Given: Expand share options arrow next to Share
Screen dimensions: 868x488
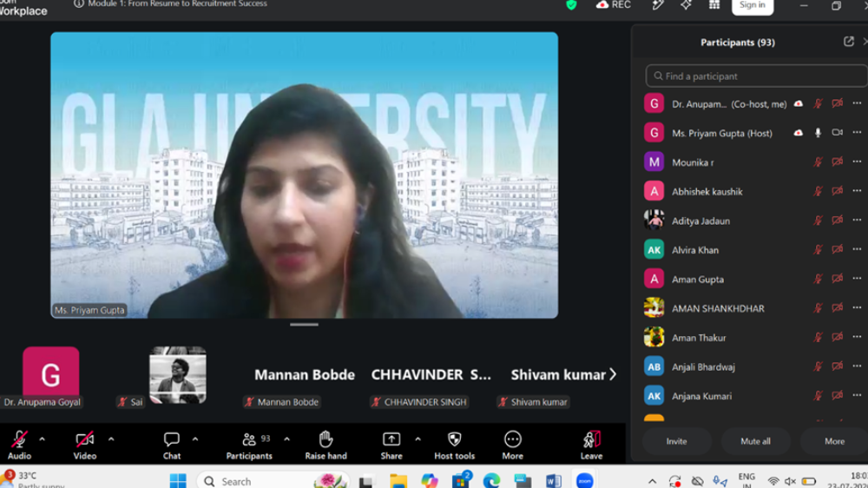Looking at the screenshot, I should coord(418,439).
